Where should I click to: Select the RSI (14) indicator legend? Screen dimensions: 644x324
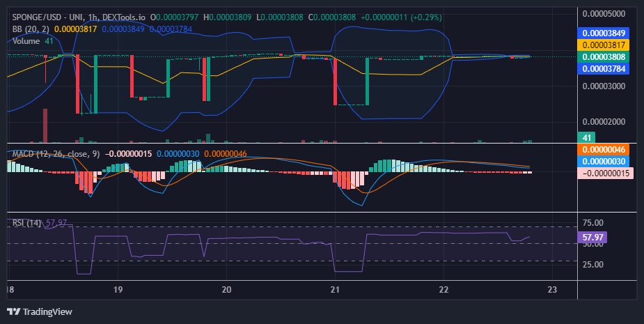[26, 223]
